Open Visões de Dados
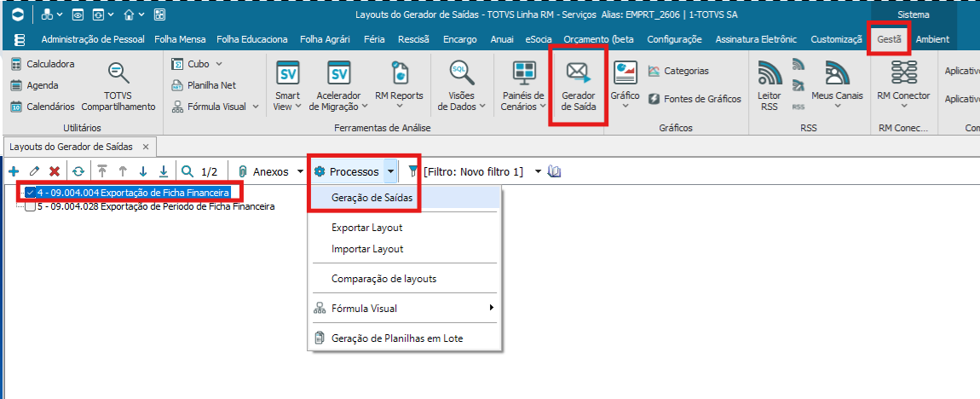The height and width of the screenshot is (399, 980). [462, 86]
